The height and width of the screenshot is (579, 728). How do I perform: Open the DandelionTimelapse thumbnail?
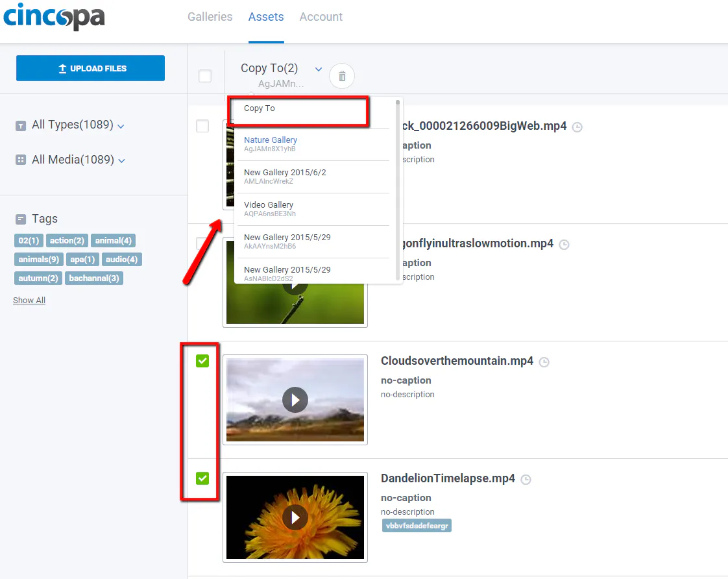295,517
